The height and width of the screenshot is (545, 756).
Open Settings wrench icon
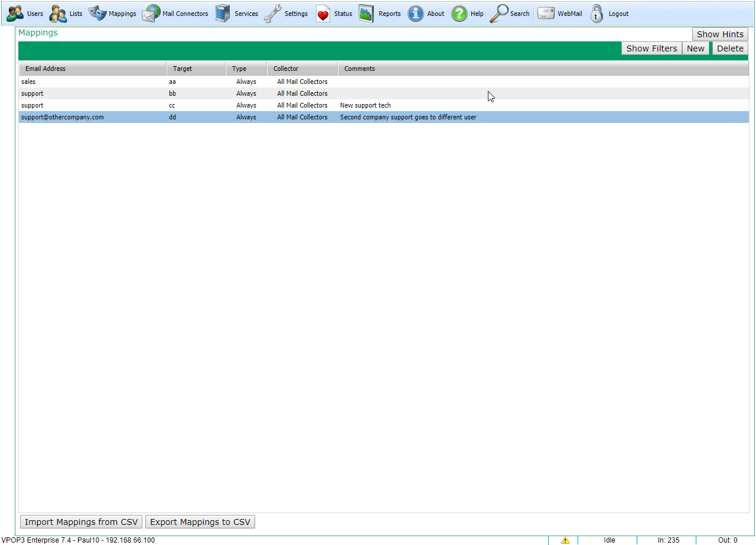pos(273,14)
